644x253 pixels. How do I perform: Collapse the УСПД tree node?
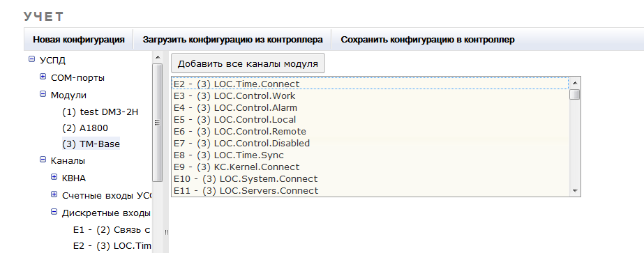[31, 59]
